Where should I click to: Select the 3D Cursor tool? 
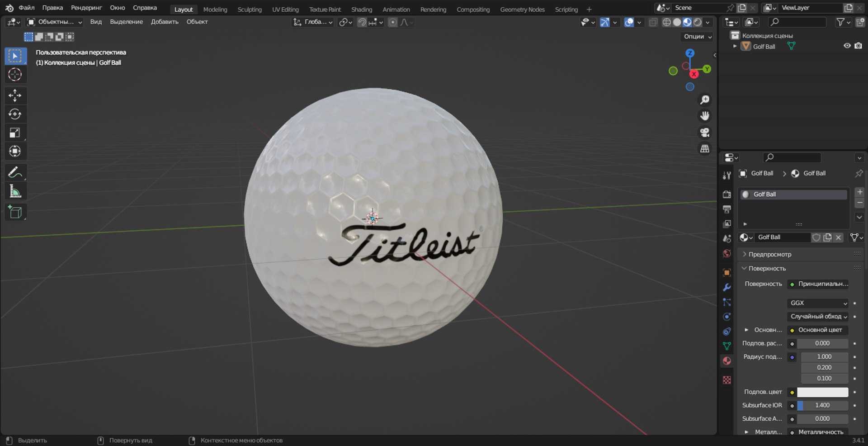pos(15,75)
